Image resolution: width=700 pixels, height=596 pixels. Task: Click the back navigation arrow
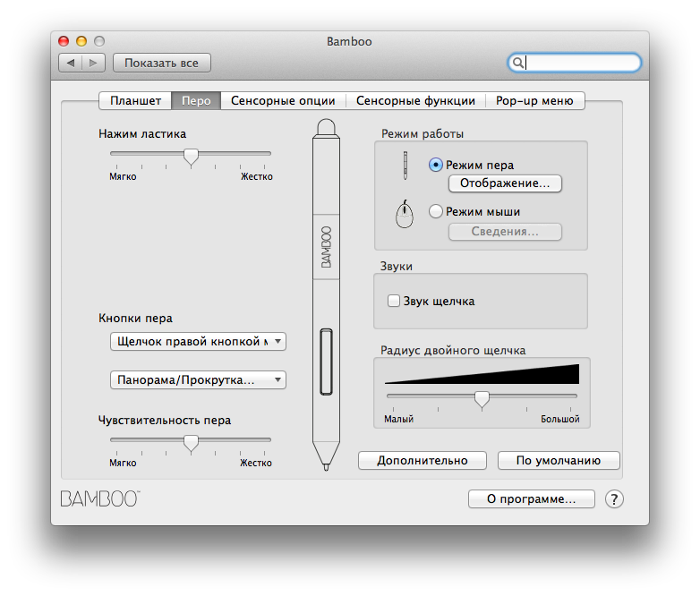pyautogui.click(x=71, y=63)
